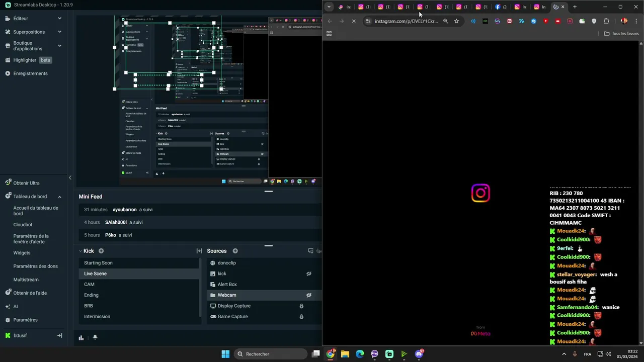This screenshot has height=362, width=644.
Task: Click the Chrome address bar URL
Action: coord(406,21)
